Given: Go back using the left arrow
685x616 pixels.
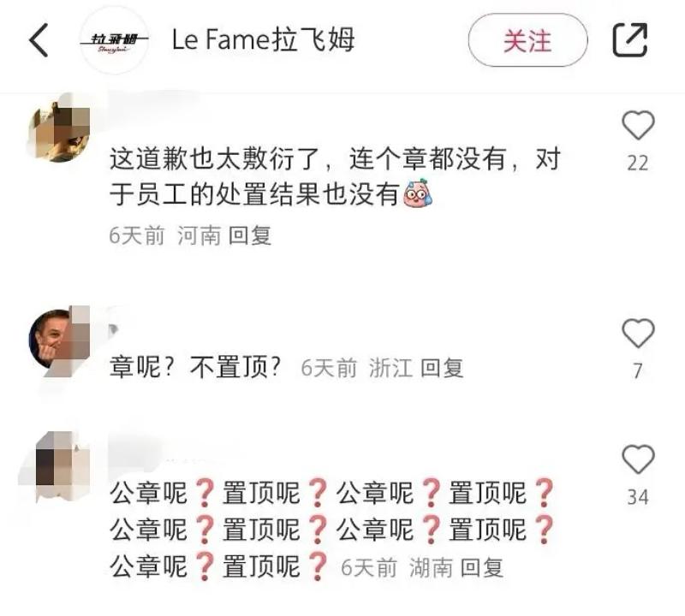Looking at the screenshot, I should 39,40.
